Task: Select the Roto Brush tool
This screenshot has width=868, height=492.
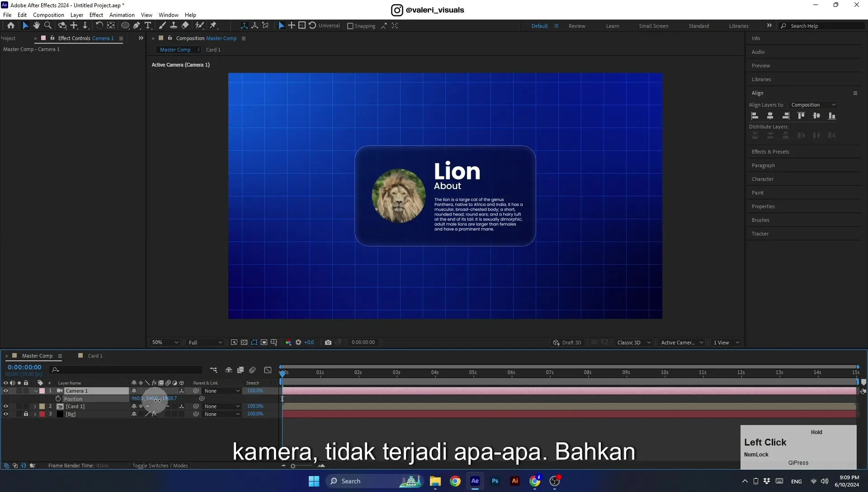Action: (x=199, y=26)
